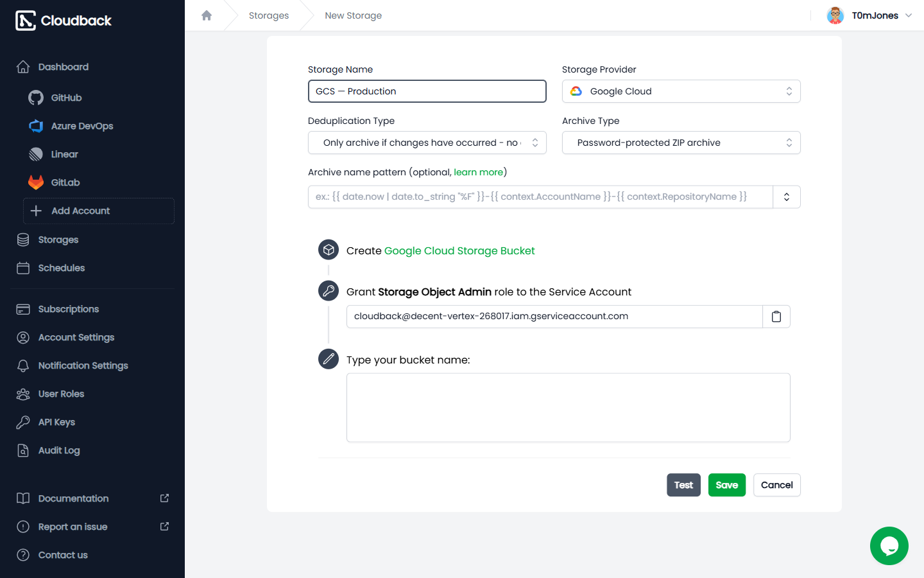Click the Archive name pattern input

[540, 197]
